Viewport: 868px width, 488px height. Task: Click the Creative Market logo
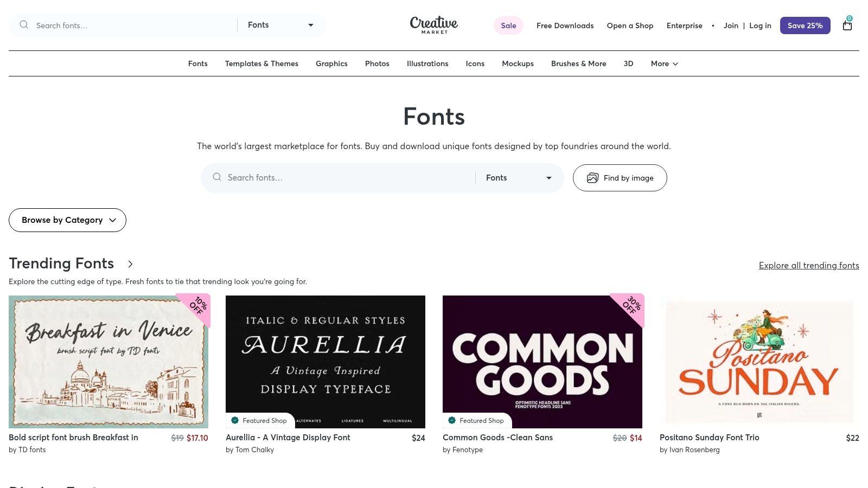(x=433, y=25)
